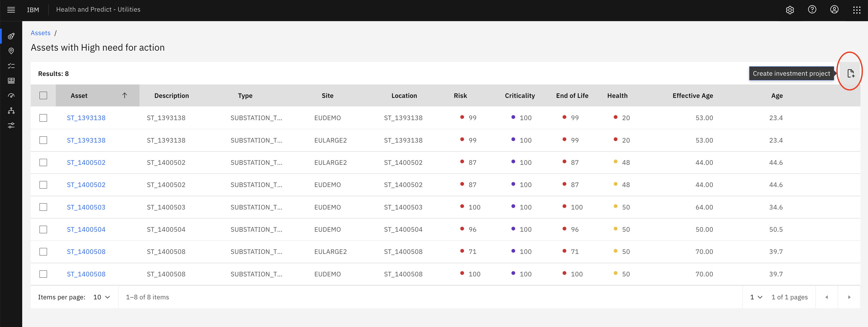868x327 pixels.
Task: Sort table by Health column header
Action: point(617,96)
